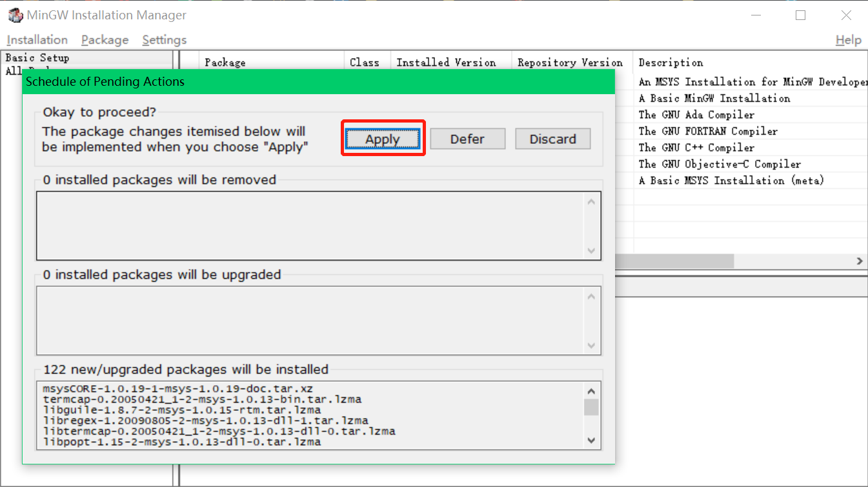Open the Package menu

pos(105,39)
